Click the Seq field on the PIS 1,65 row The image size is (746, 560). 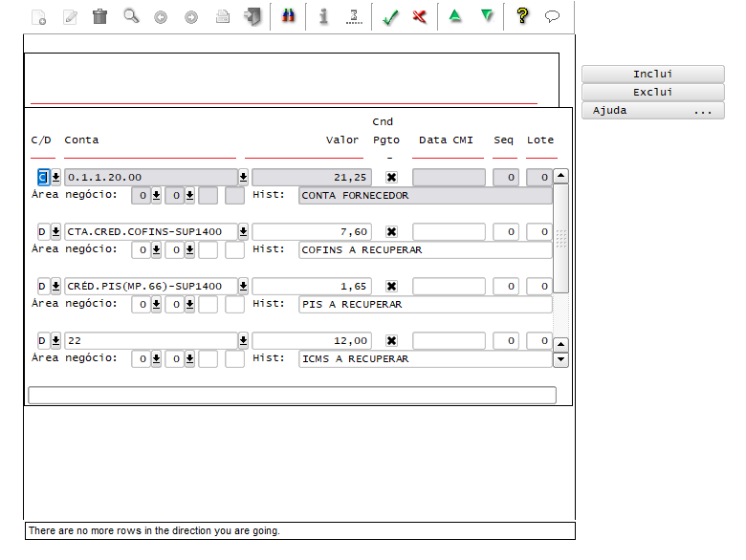click(x=506, y=286)
